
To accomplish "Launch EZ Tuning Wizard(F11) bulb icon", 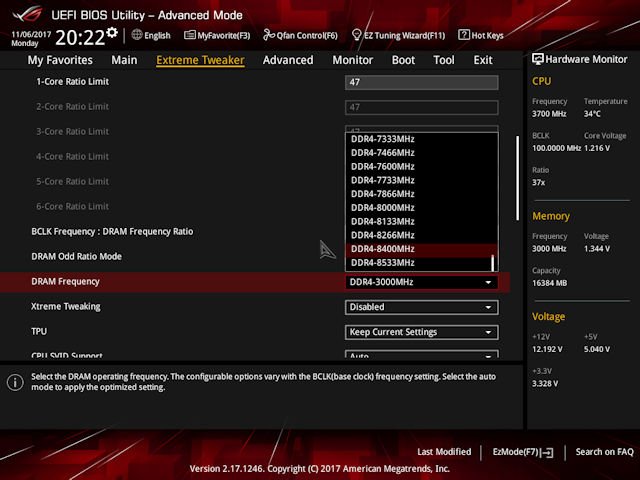I will (356, 35).
